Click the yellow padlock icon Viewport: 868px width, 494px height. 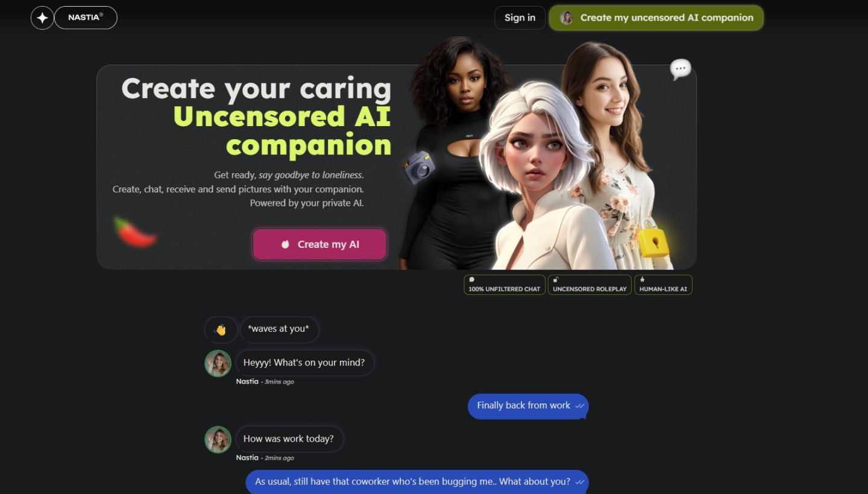click(x=653, y=239)
